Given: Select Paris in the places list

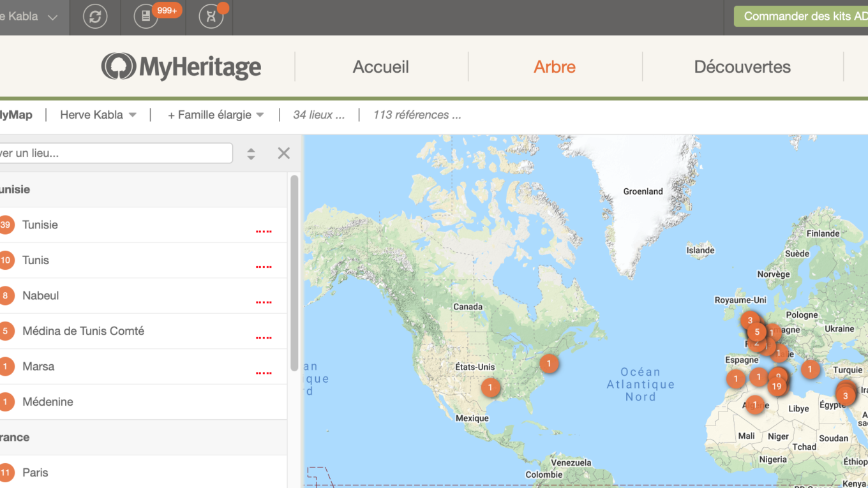Looking at the screenshot, I should click(35, 473).
